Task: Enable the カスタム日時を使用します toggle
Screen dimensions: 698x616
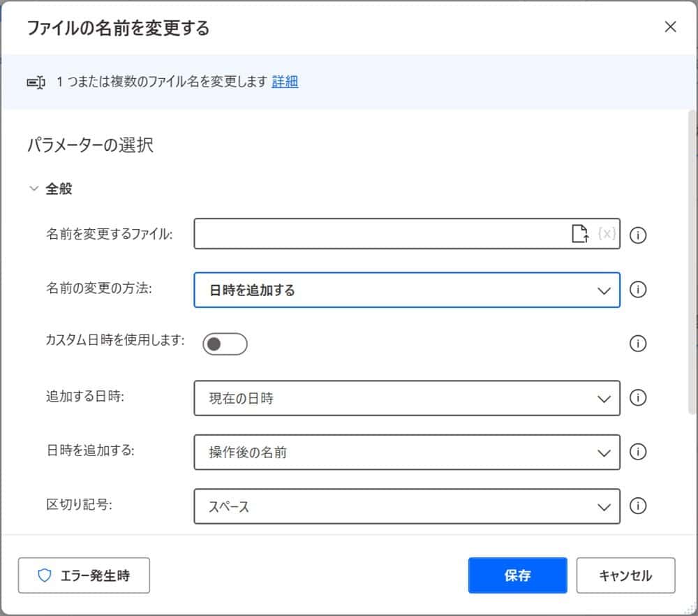Action: click(x=224, y=344)
